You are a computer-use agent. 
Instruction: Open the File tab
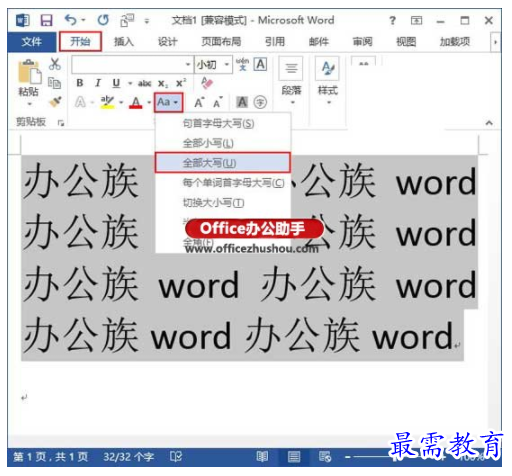[32, 42]
